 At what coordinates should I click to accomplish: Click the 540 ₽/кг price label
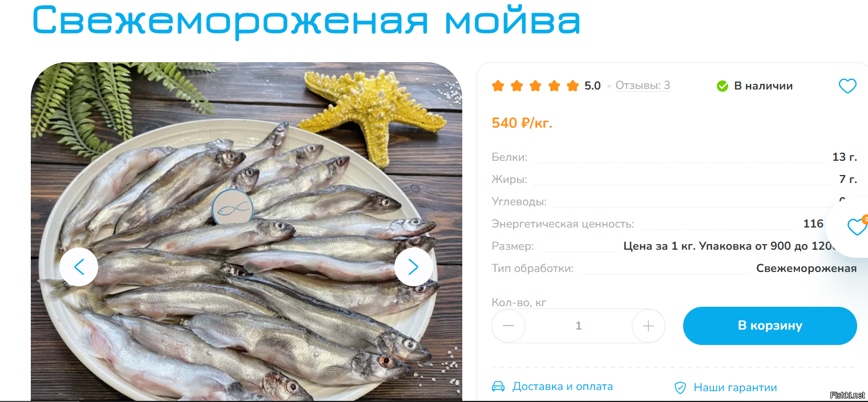(x=522, y=123)
